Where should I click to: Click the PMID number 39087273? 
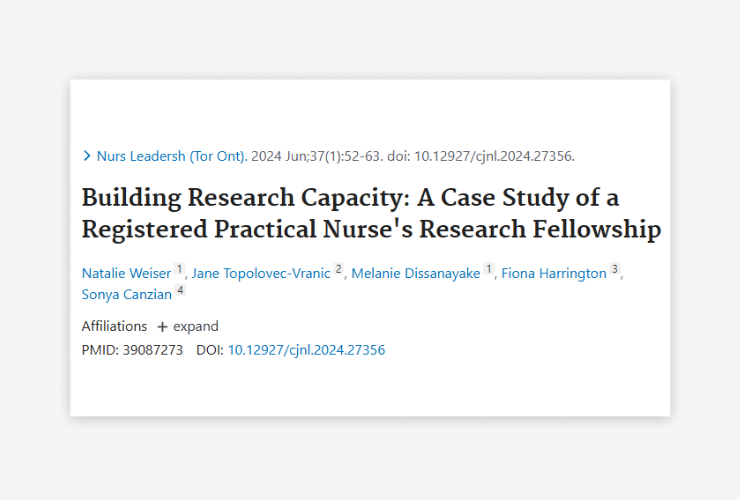tap(153, 350)
